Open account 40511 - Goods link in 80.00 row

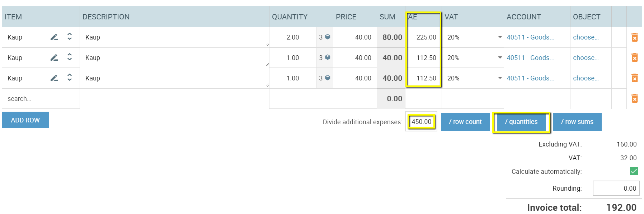tap(530, 37)
